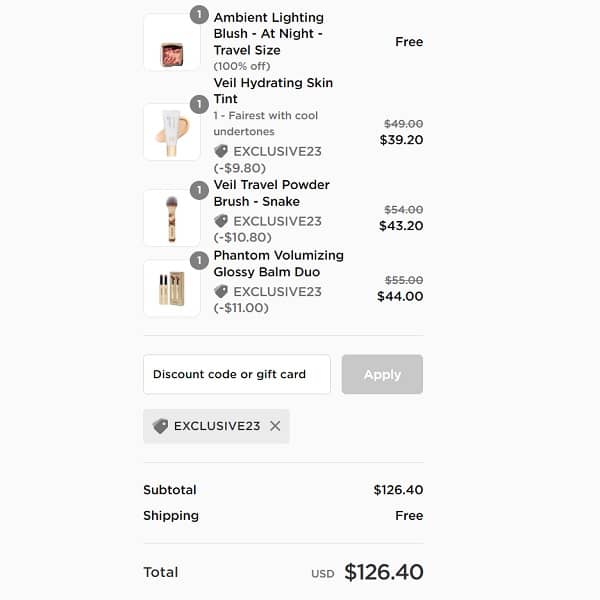This screenshot has width=600, height=600.
Task: Click the $126.40 total amount
Action: coord(384,572)
